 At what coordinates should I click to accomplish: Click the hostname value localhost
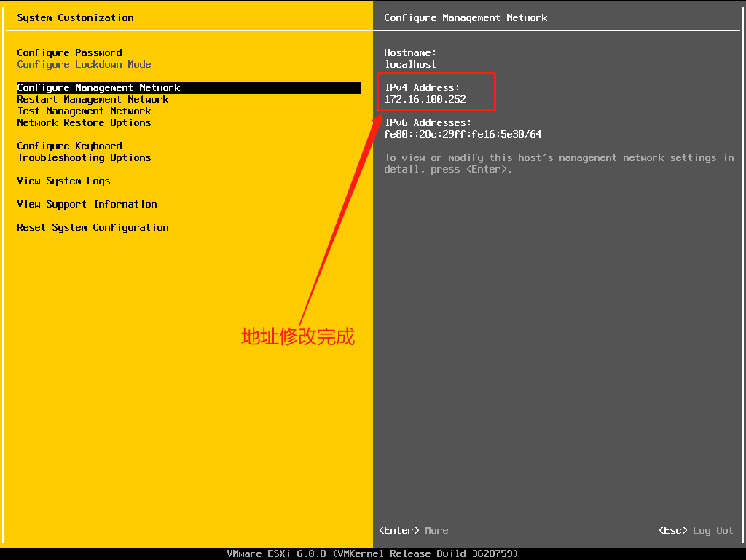[x=410, y=64]
